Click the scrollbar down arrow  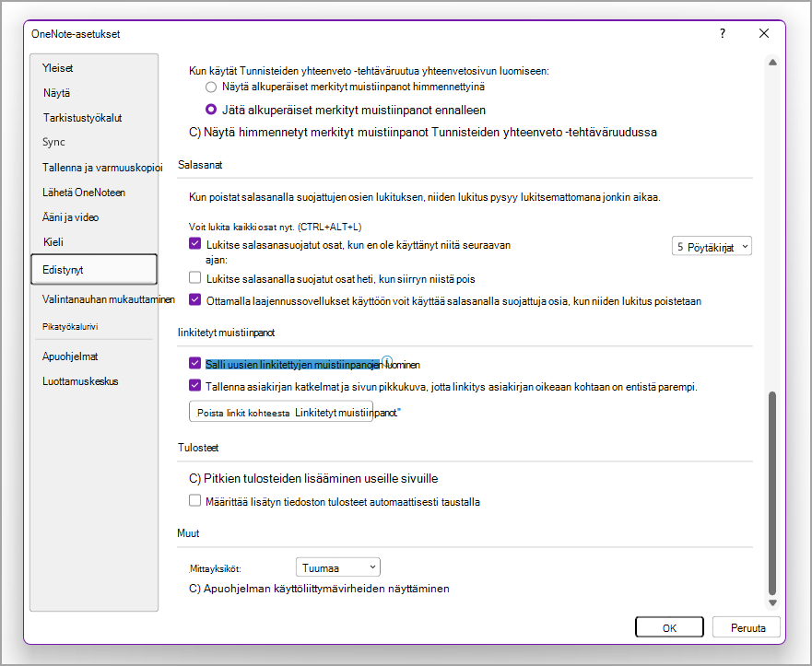[x=772, y=602]
